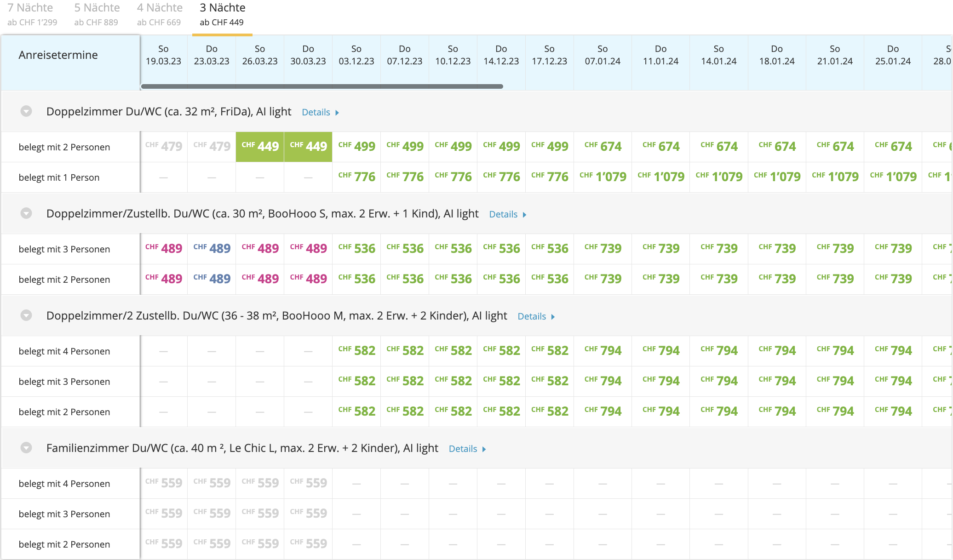Image resolution: width=953 pixels, height=560 pixels.
Task: Select CHF 582 for 4 Personen 10.12.23
Action: 453,351
